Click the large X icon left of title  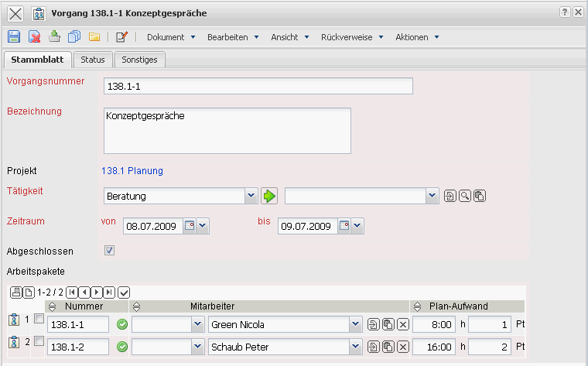point(15,14)
